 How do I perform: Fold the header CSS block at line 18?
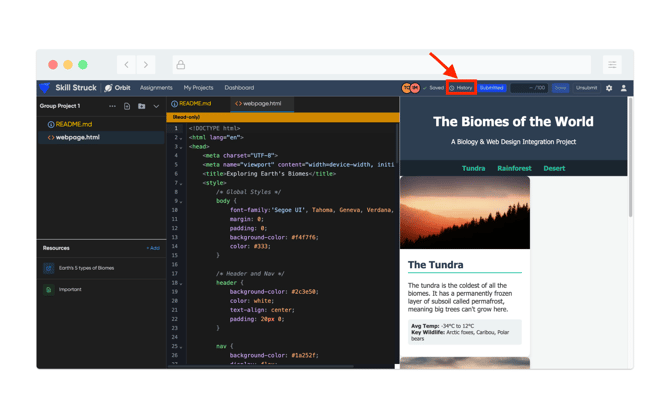tap(181, 283)
